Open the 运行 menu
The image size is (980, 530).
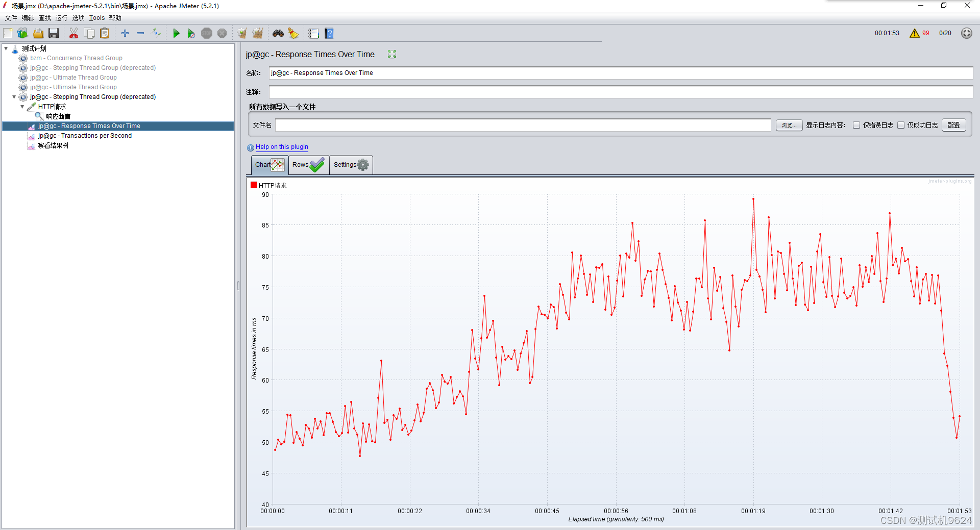coord(61,18)
